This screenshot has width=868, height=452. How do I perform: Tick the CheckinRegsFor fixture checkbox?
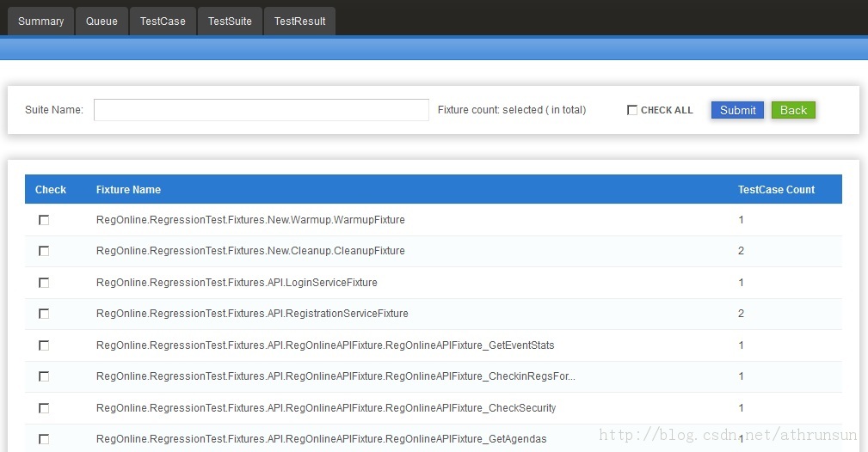coord(44,376)
